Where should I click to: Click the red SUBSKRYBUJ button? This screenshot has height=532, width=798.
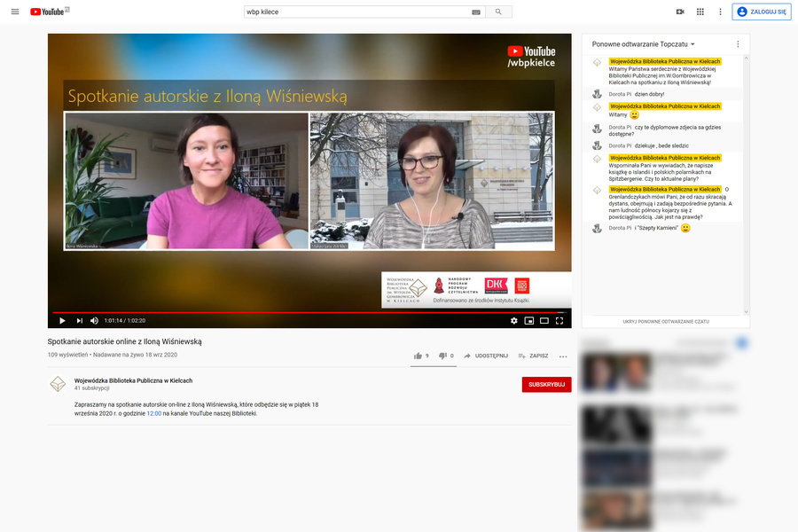(546, 384)
